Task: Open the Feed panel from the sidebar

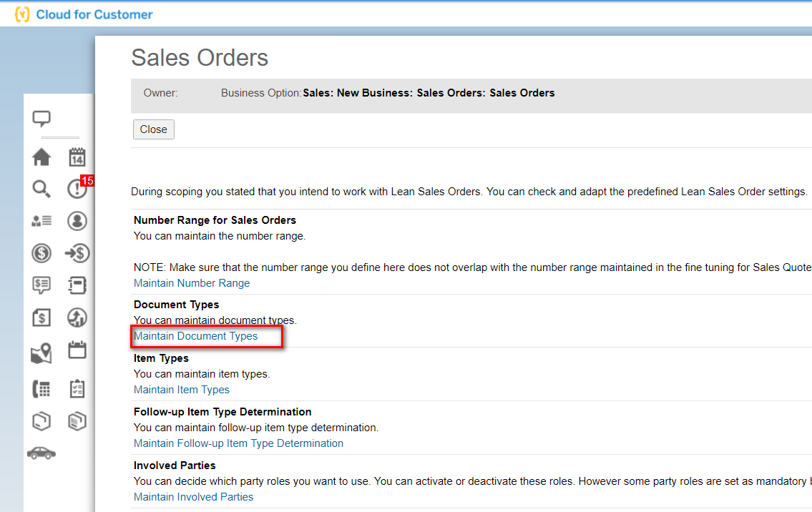Action: point(41,118)
